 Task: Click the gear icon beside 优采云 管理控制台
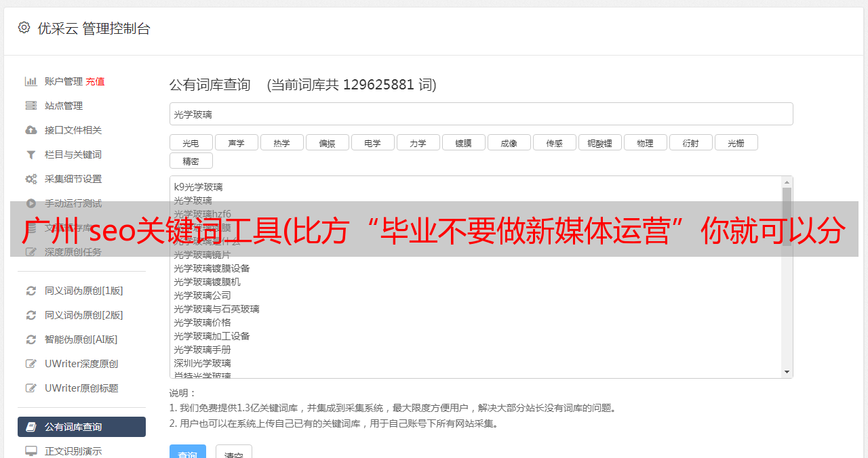[24, 28]
